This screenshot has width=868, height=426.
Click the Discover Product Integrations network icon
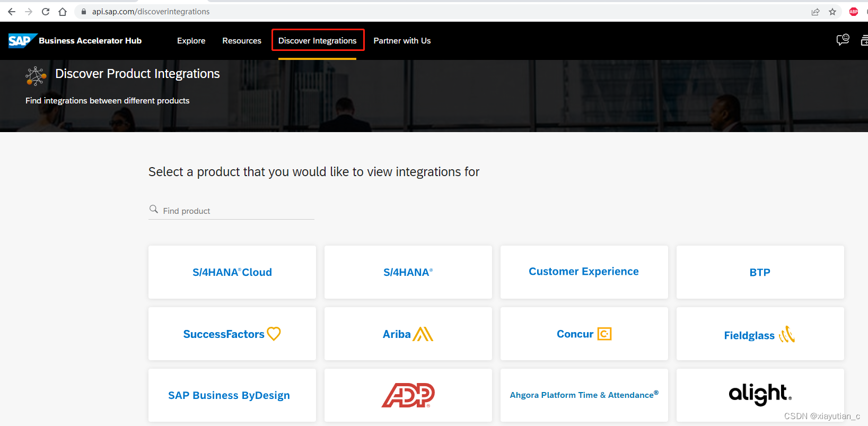pyautogui.click(x=36, y=76)
